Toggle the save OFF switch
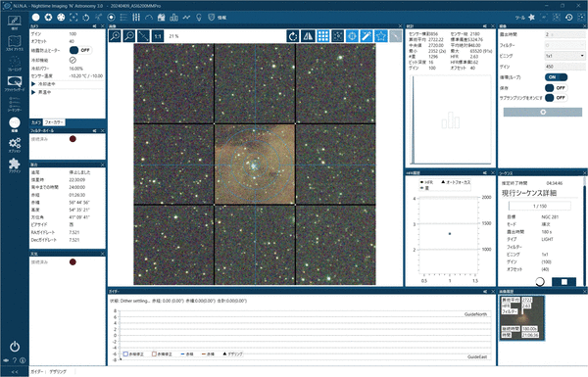The image size is (588, 377). [556, 88]
